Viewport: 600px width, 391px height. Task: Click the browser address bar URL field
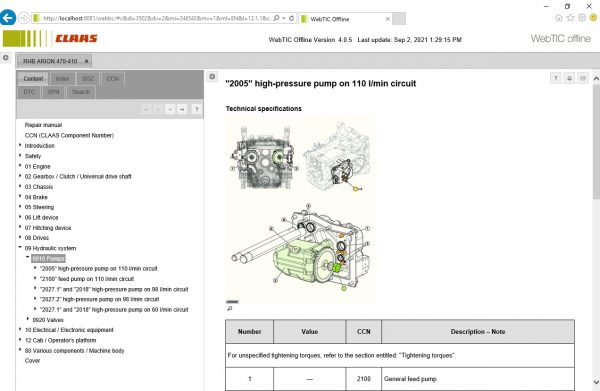tap(157, 18)
